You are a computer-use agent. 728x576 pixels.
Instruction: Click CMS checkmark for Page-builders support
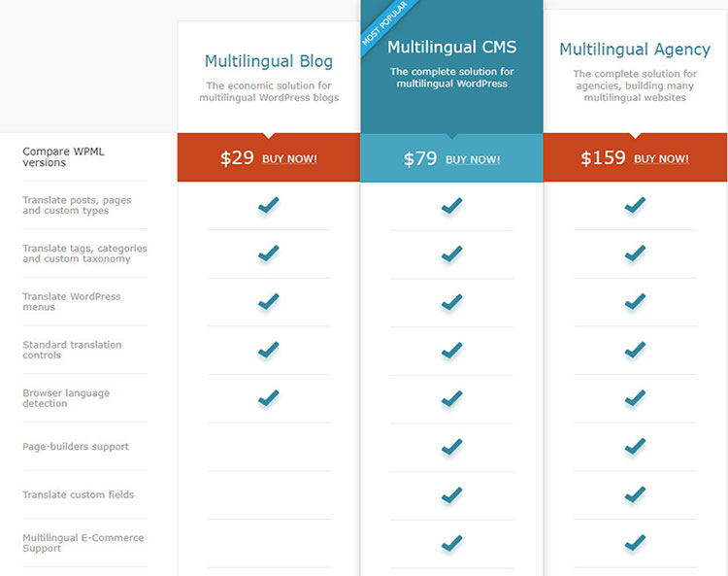pyautogui.click(x=451, y=447)
